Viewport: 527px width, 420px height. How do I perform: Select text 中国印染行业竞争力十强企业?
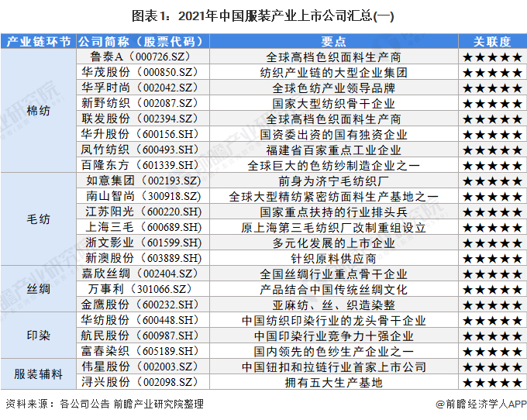point(334,336)
